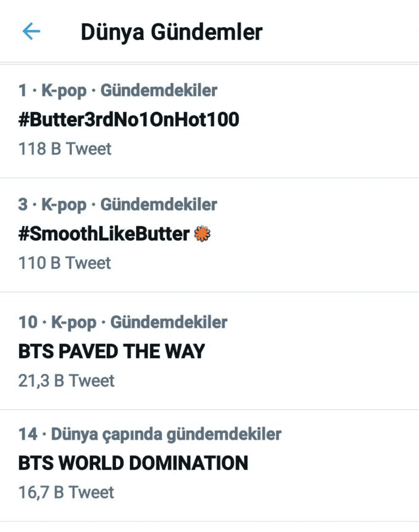This screenshot has width=419, height=532.
Task: Tap the "Gündemdekiler" label in rank 10 trend
Action: (x=169, y=322)
